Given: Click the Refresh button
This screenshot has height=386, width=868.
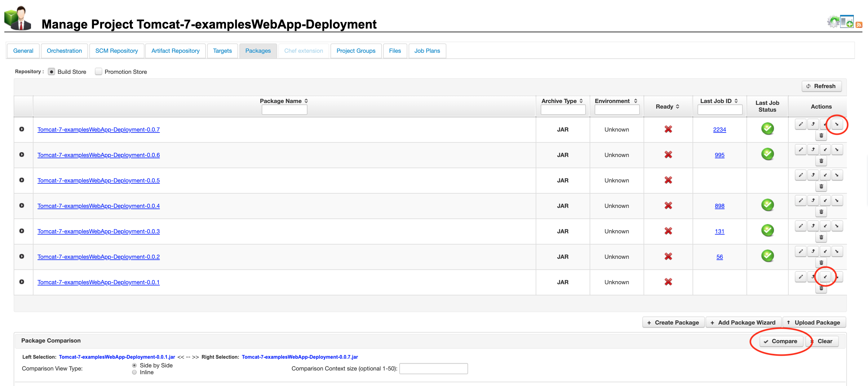Looking at the screenshot, I should click(821, 86).
